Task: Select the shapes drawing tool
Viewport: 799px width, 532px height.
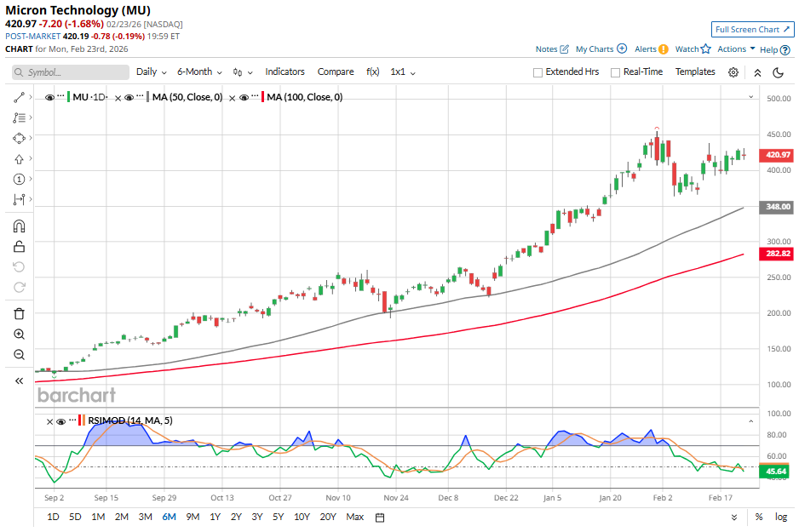Action: [x=19, y=138]
